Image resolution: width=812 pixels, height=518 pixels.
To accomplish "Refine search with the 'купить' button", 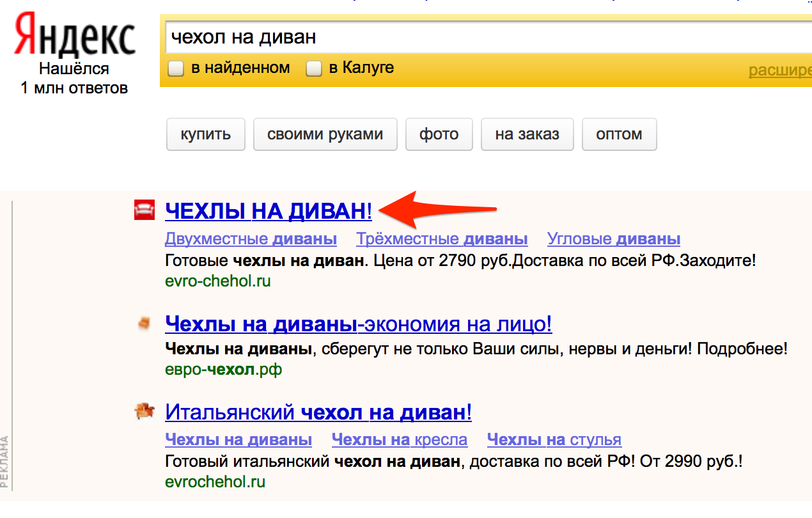I will (x=205, y=134).
